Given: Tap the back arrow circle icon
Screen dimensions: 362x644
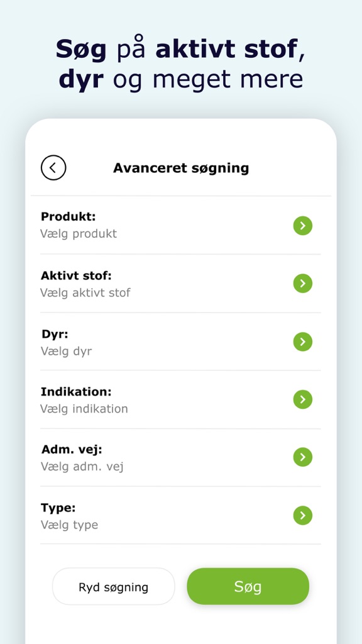Looking at the screenshot, I should [x=53, y=167].
